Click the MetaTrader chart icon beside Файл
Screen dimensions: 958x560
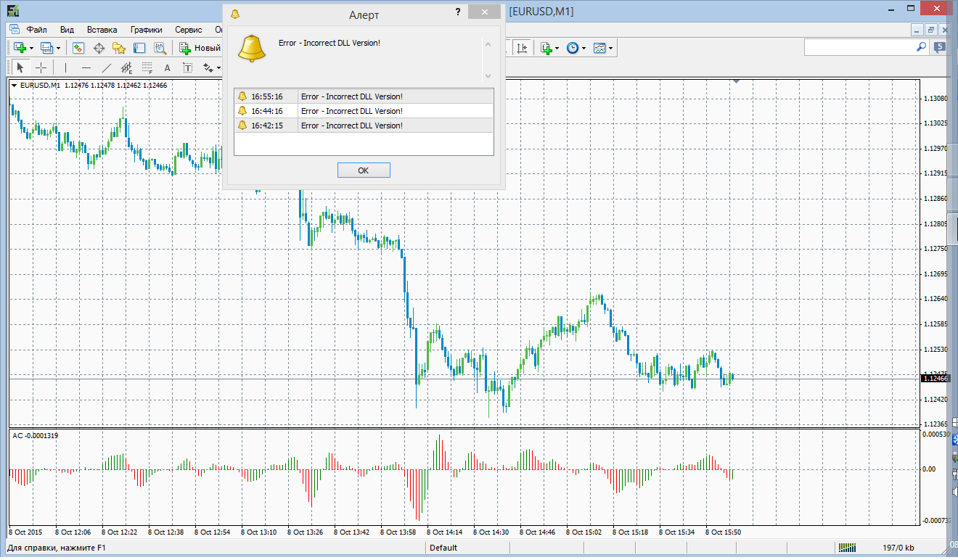tap(14, 30)
